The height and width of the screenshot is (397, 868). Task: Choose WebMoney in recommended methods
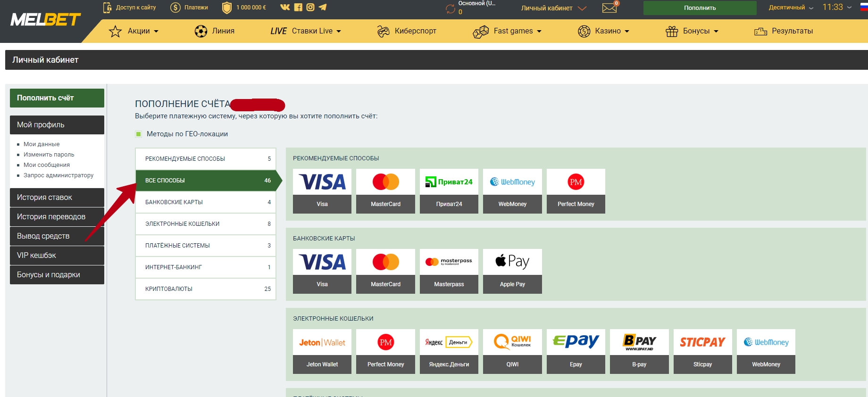coord(512,191)
